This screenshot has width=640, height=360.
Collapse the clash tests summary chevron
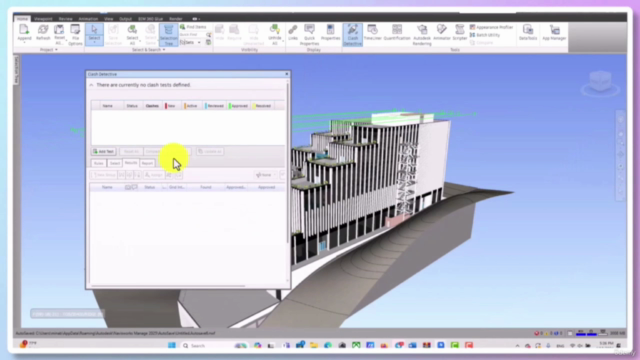pos(91,85)
